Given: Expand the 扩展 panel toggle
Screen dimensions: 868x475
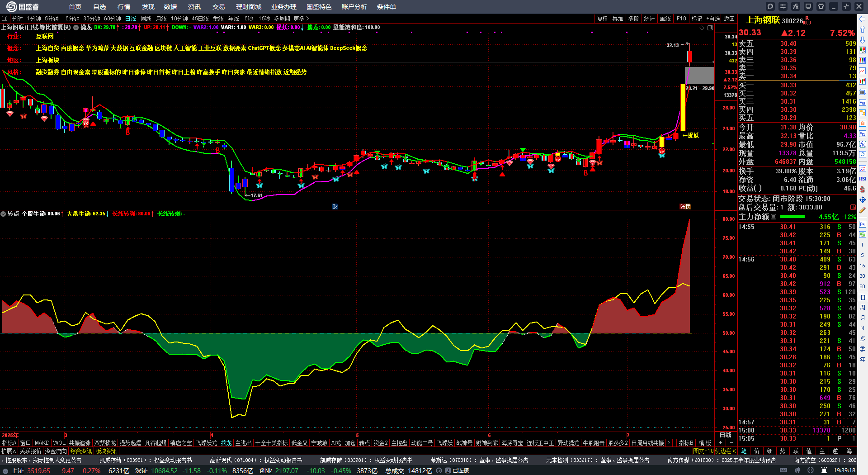Looking at the screenshot, I should (9, 451).
